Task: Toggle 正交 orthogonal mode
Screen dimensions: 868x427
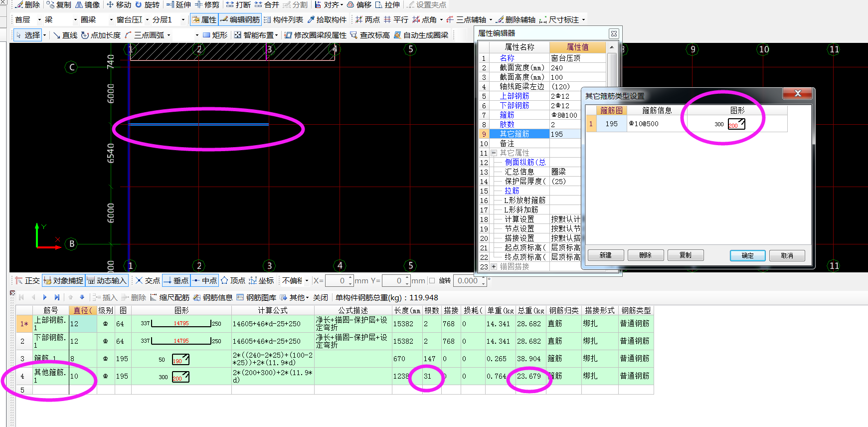Action: (27, 280)
